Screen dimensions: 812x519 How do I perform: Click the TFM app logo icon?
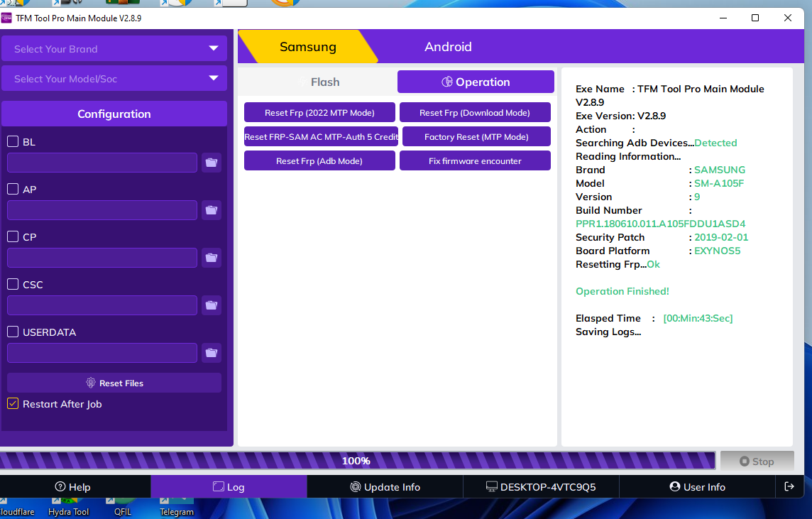[6, 18]
